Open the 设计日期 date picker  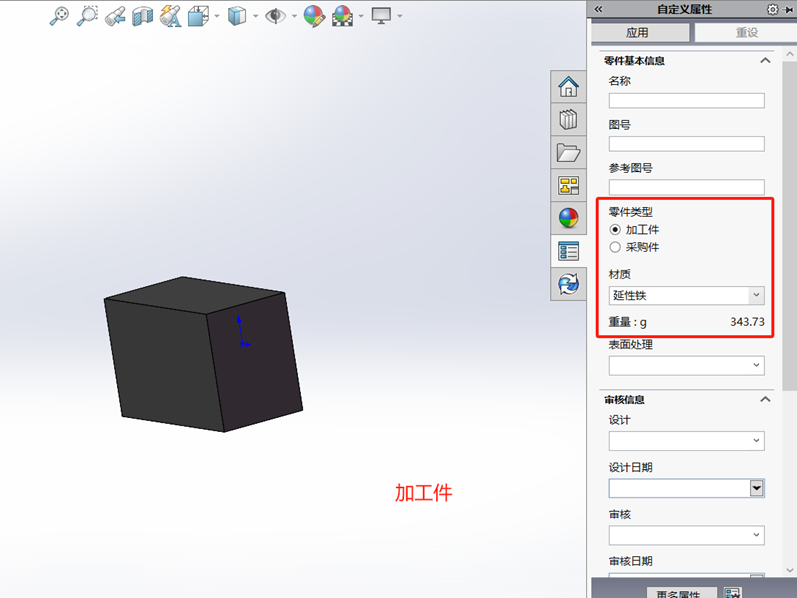(757, 488)
